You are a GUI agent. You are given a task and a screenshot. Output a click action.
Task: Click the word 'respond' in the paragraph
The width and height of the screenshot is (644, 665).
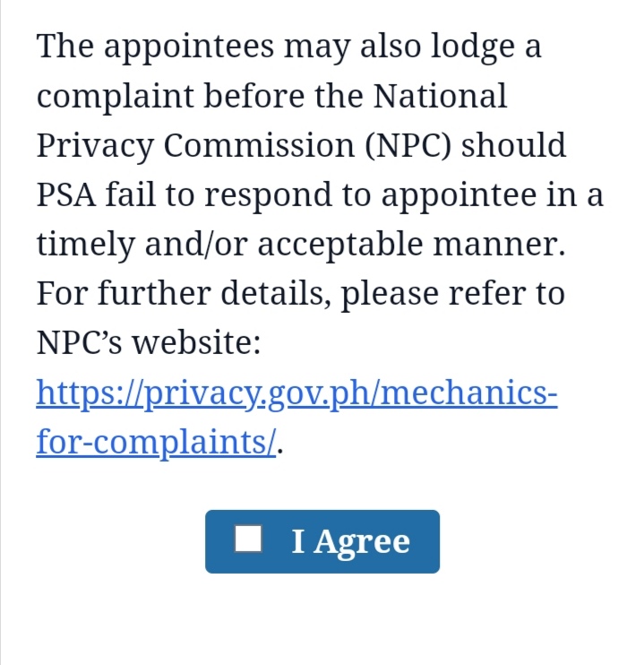click(x=268, y=195)
